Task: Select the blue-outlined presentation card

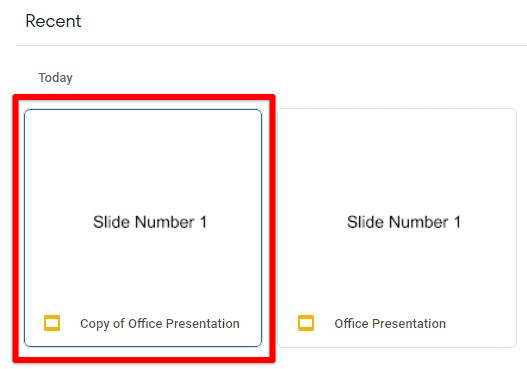Action: tap(143, 228)
